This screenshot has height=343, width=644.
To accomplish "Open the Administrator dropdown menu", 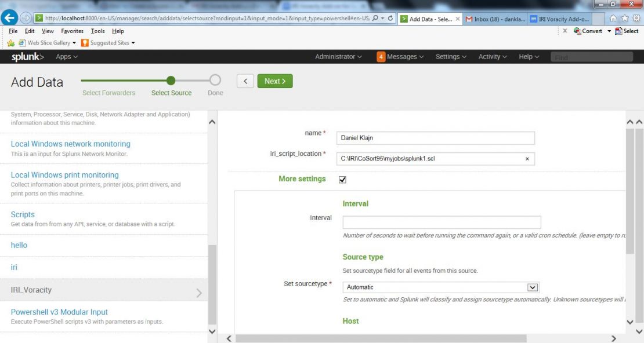I will 338,57.
